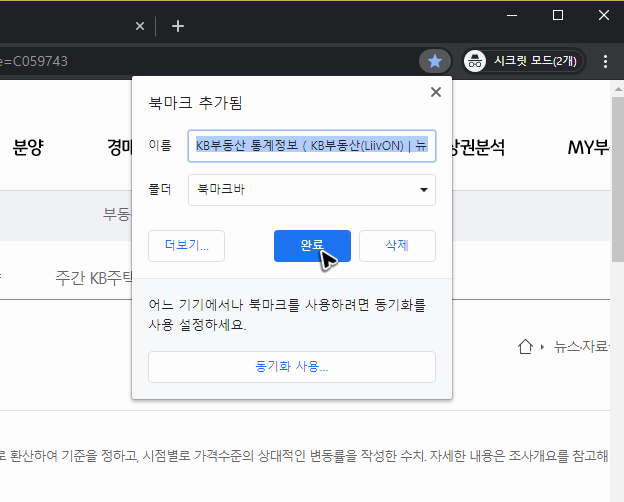
Task: Click the scrollbar up arrow
Action: [x=617, y=89]
